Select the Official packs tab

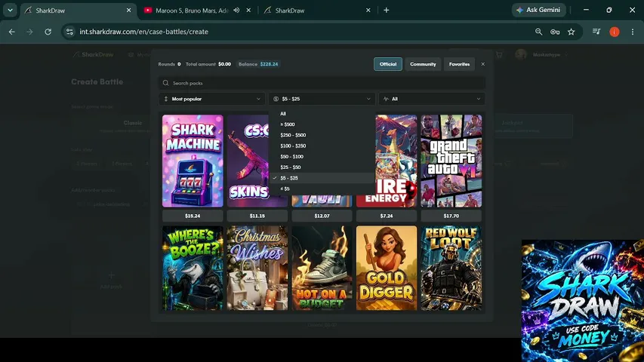(388, 64)
